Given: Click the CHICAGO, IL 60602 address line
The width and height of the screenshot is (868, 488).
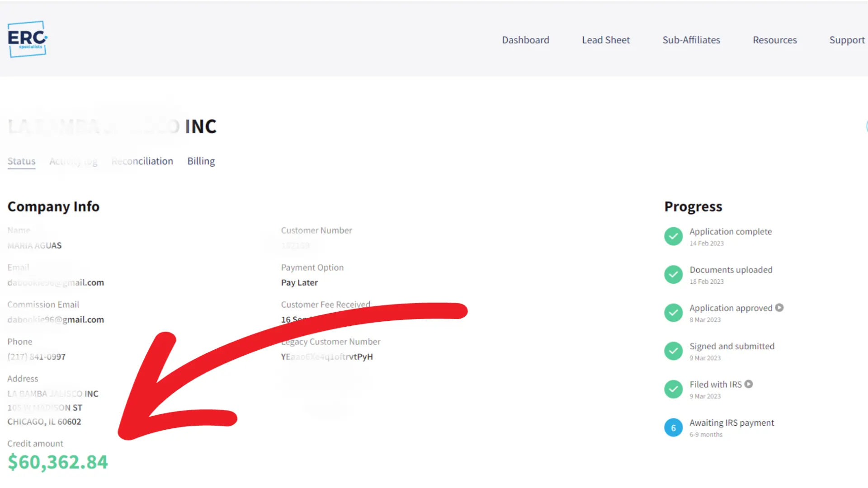Looking at the screenshot, I should pyautogui.click(x=44, y=422).
